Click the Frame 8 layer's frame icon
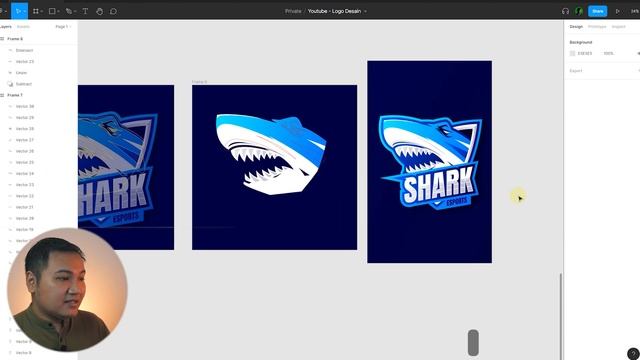 (x=2, y=39)
